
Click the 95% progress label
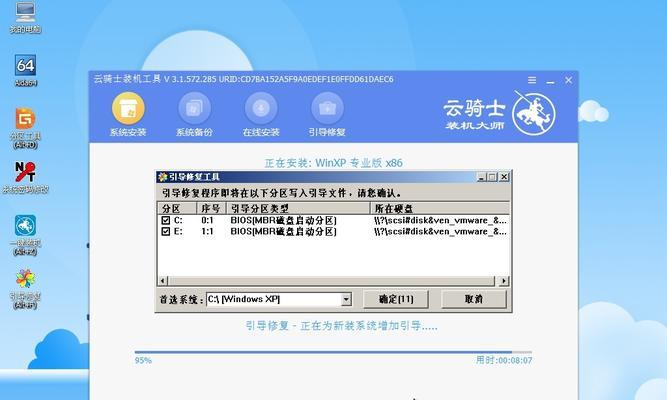[x=143, y=360]
